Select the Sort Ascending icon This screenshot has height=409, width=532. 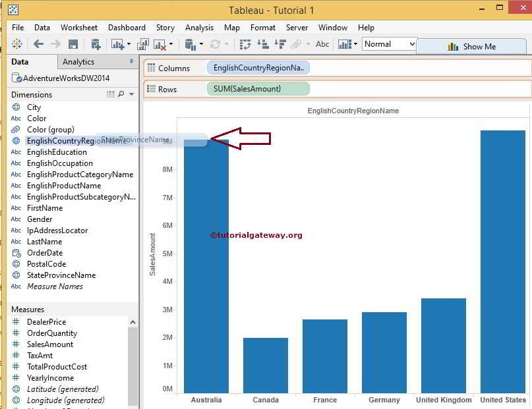264,45
